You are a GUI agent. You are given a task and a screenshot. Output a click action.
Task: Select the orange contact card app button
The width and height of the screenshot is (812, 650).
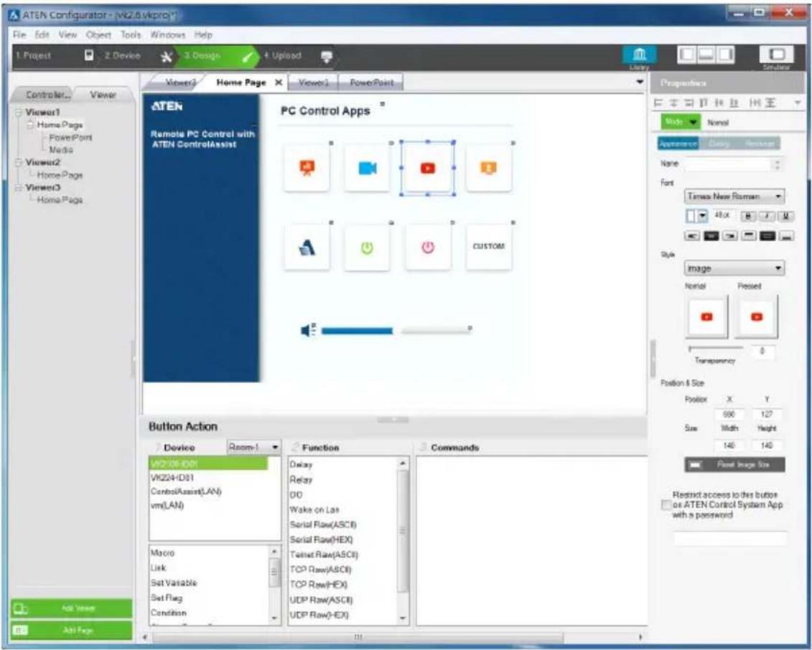pos(489,168)
